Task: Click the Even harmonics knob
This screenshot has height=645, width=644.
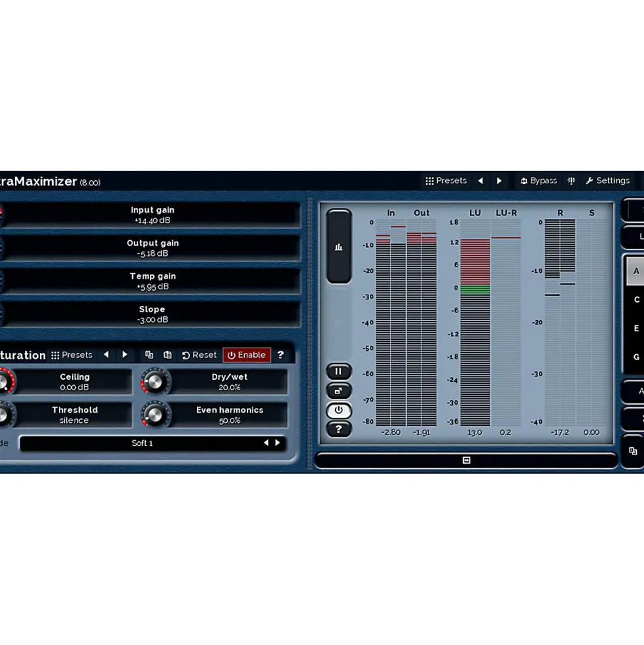Action: pyautogui.click(x=154, y=415)
